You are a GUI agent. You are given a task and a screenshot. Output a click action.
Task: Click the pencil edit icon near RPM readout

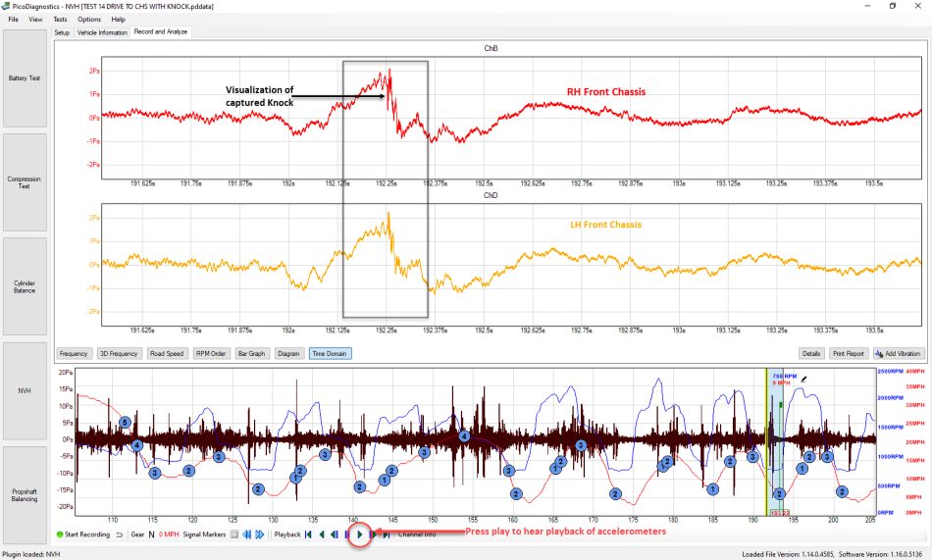803,379
